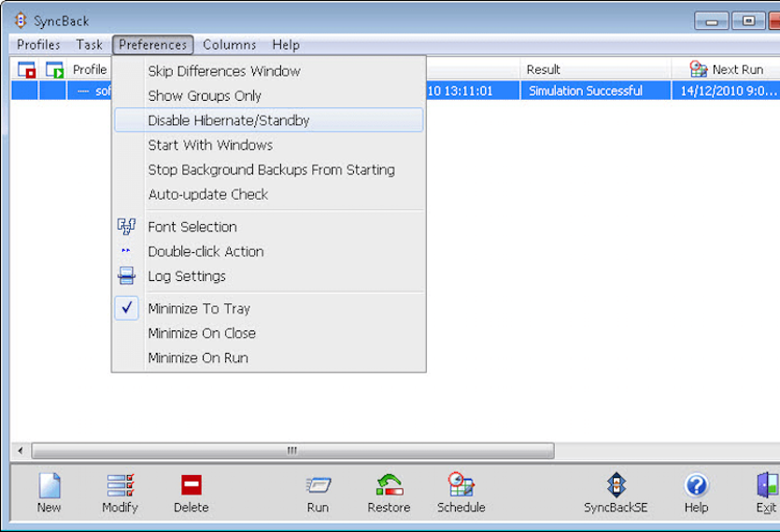780x532 pixels.
Task: Toggle Show Groups Only
Action: click(x=269, y=95)
